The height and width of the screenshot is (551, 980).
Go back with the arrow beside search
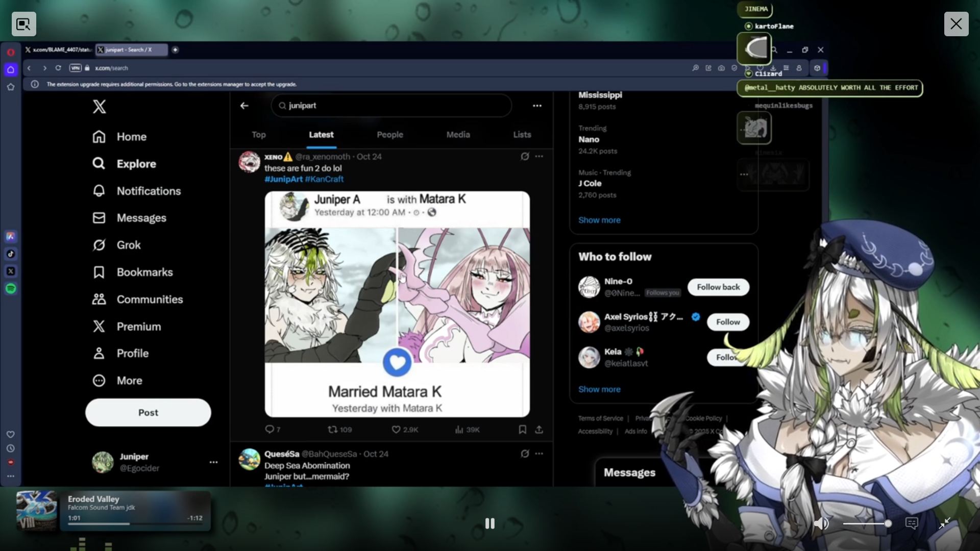tap(244, 106)
